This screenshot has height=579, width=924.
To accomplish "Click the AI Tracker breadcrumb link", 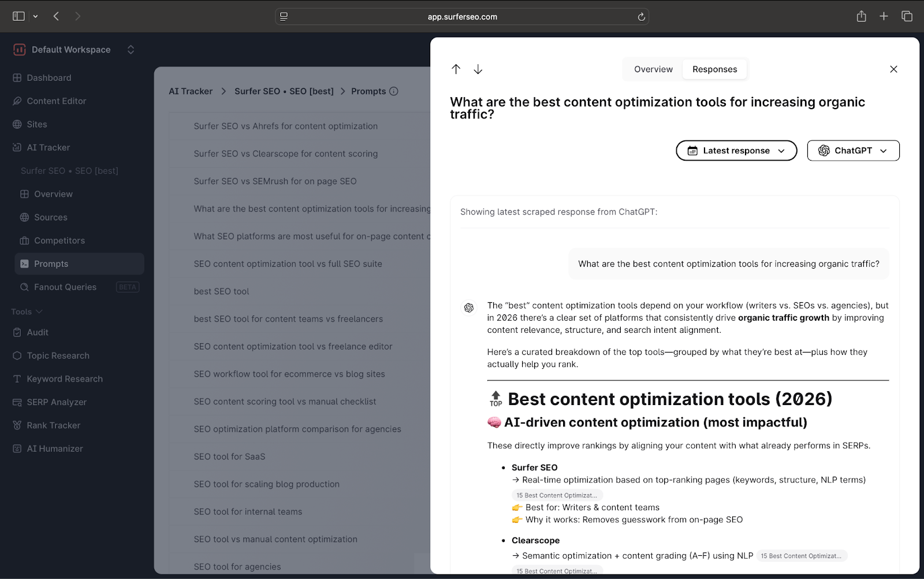I will (x=191, y=91).
